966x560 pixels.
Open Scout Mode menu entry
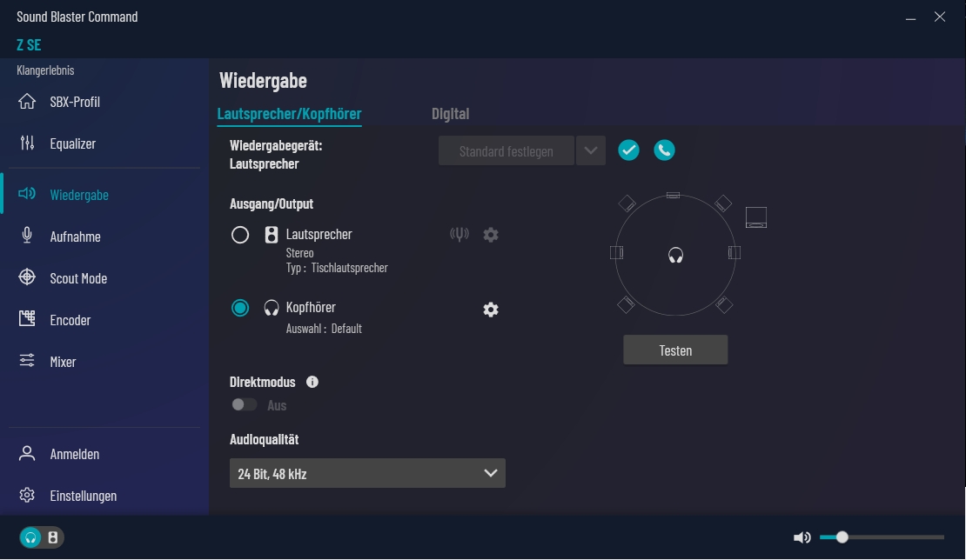click(79, 278)
